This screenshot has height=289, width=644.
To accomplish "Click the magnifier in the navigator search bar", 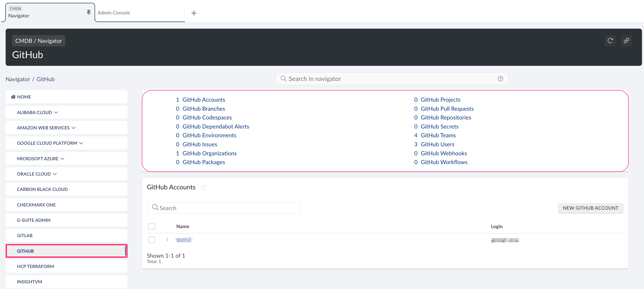I will click(283, 78).
